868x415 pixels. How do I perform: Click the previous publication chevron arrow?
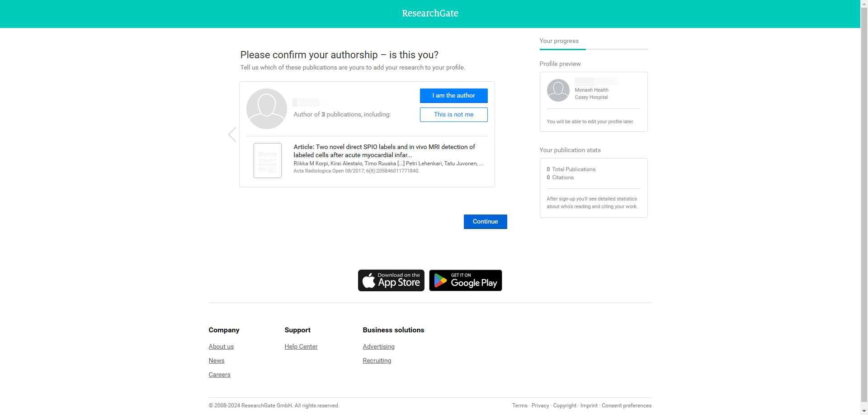click(232, 135)
